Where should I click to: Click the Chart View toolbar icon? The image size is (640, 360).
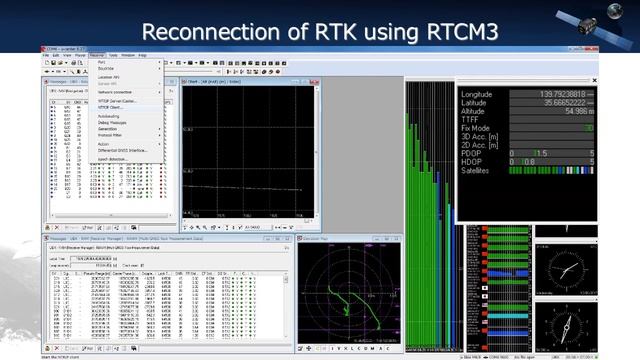(x=178, y=63)
